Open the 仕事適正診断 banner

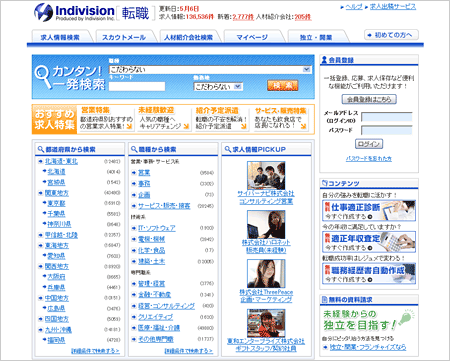pyautogui.click(x=369, y=210)
